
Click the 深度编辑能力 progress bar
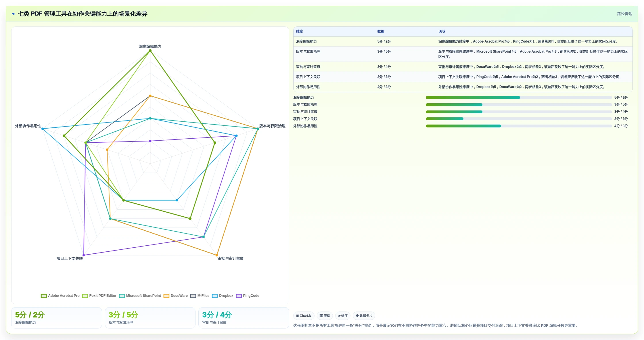519,98
